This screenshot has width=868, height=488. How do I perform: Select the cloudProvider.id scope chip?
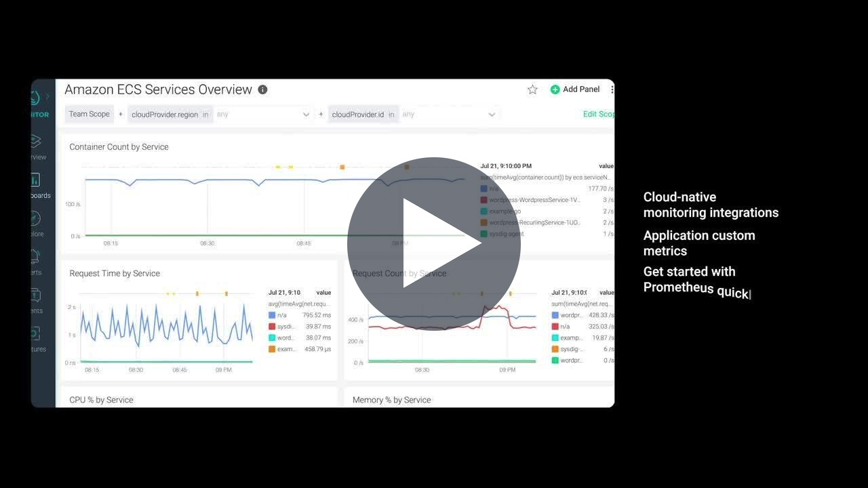point(363,115)
